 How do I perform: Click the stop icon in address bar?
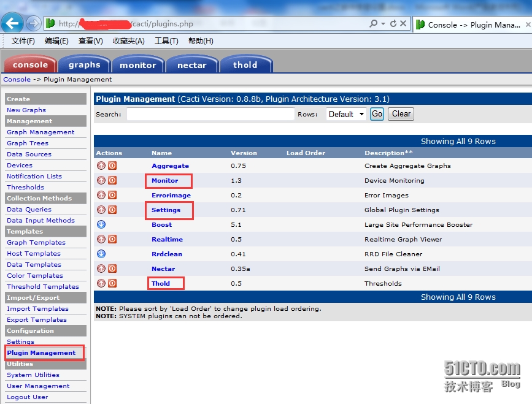(403, 23)
